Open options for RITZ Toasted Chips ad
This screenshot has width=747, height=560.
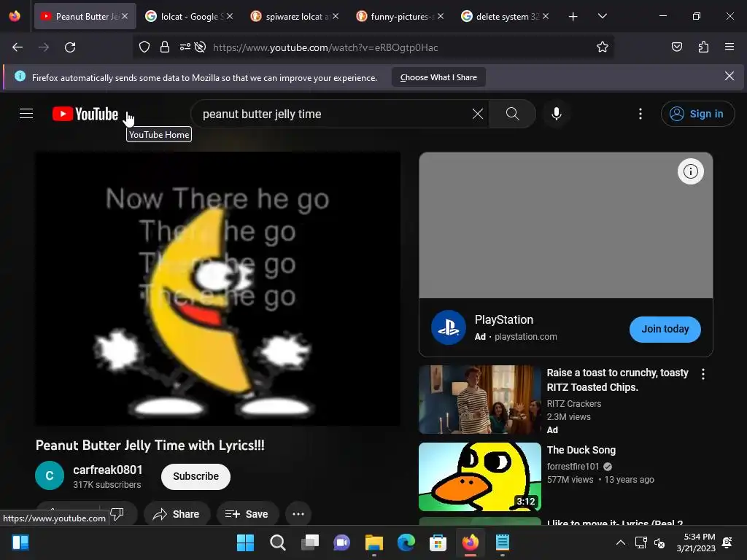coord(703,374)
